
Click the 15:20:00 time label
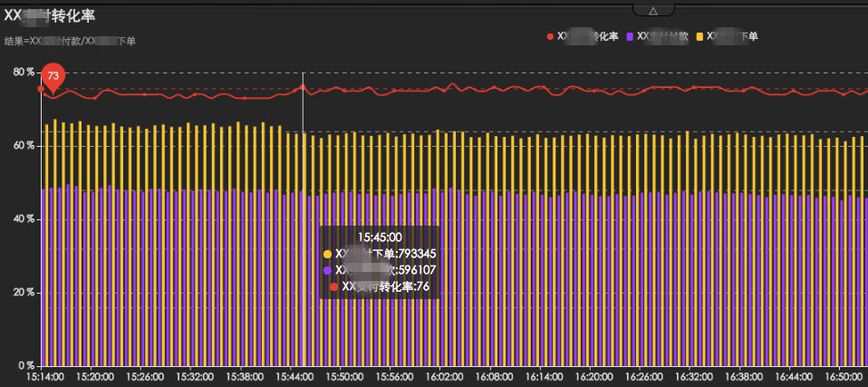[95, 376]
